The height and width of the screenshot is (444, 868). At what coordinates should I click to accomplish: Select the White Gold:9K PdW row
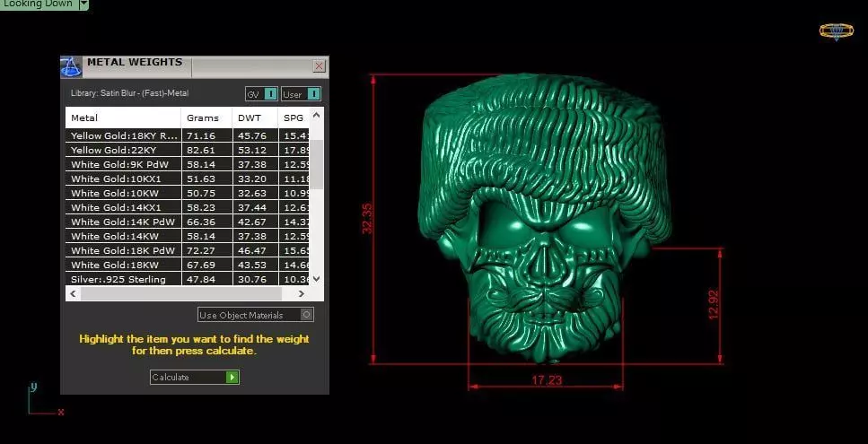tap(187, 164)
